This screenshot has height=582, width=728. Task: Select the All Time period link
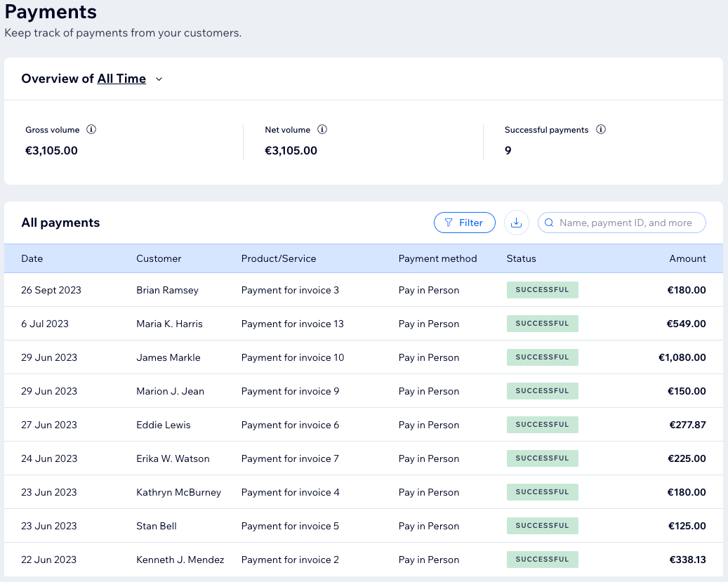coord(121,79)
